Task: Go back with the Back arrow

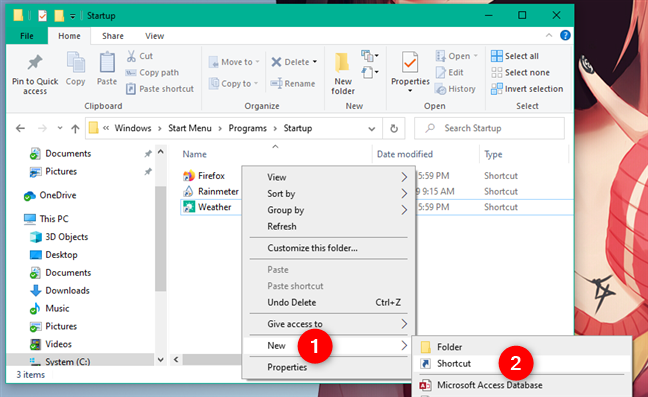Action: tap(20, 128)
